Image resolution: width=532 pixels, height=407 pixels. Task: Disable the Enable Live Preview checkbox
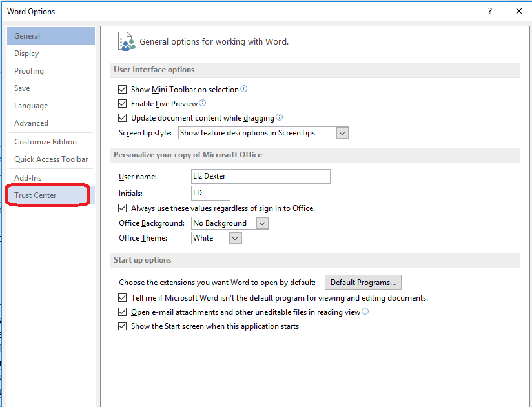(x=123, y=104)
